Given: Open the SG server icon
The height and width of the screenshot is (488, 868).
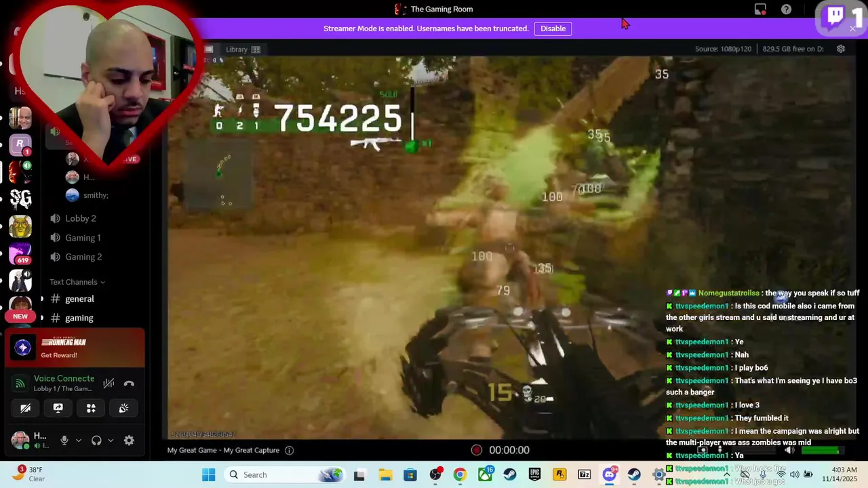Looking at the screenshot, I should 20,199.
